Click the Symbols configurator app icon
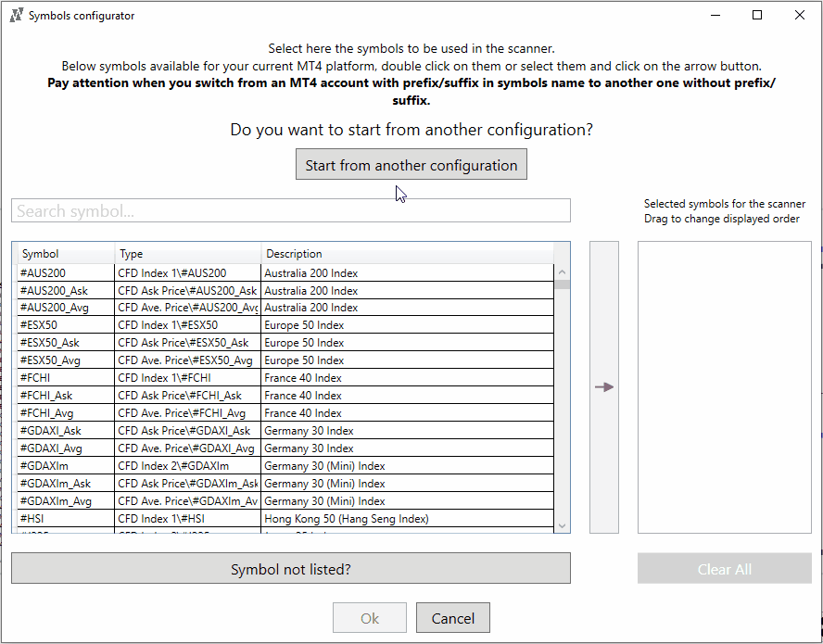This screenshot has width=823, height=644. [17, 15]
